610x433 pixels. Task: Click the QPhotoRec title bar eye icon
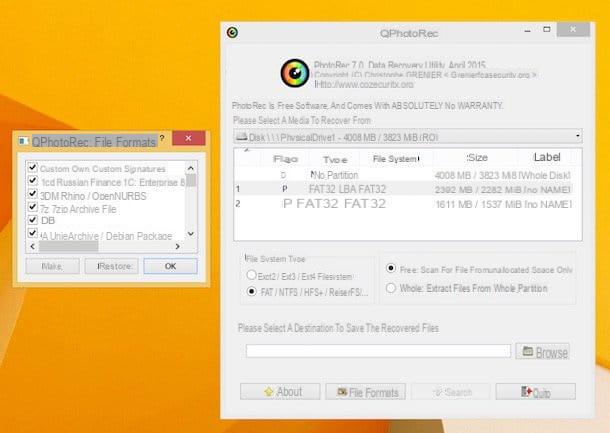(233, 33)
